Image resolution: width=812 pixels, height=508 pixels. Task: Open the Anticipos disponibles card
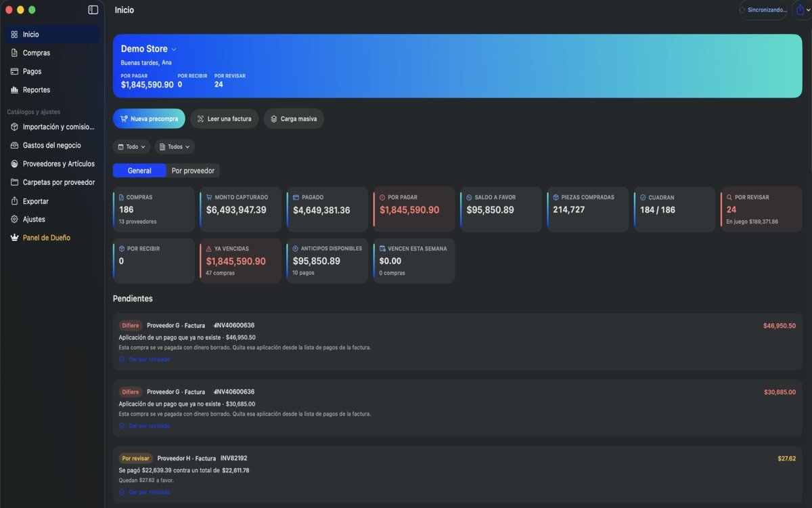pyautogui.click(x=328, y=261)
